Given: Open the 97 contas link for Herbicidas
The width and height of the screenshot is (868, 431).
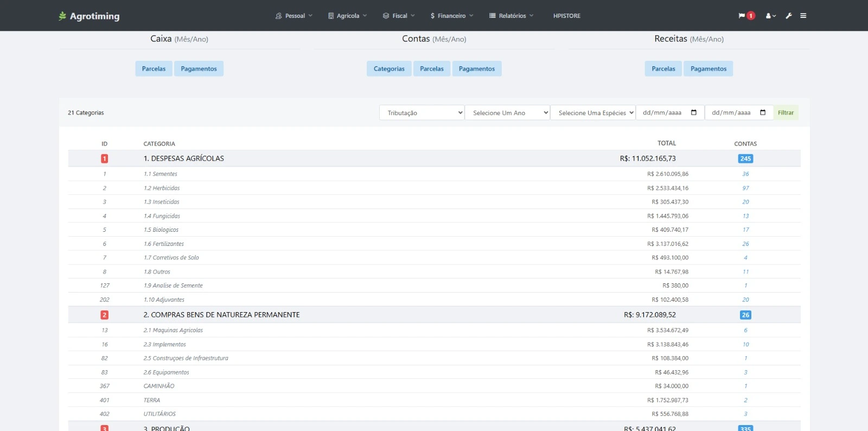Looking at the screenshot, I should click(x=745, y=188).
